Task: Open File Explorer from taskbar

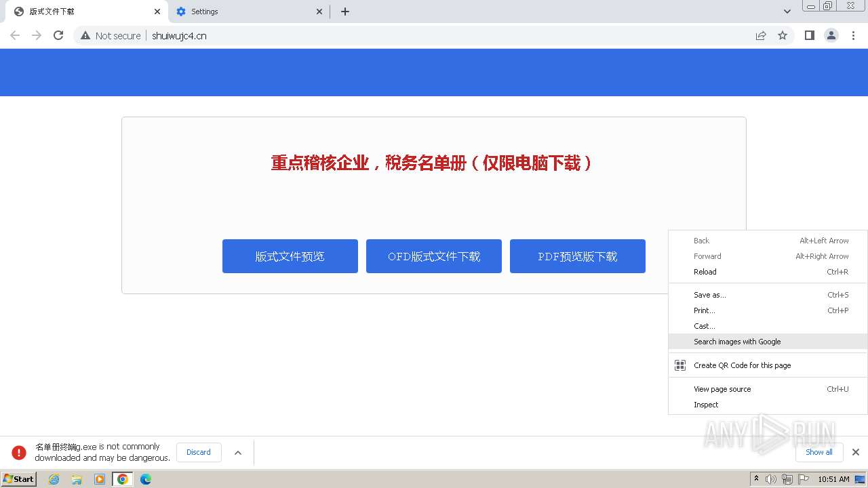Action: pyautogui.click(x=77, y=479)
